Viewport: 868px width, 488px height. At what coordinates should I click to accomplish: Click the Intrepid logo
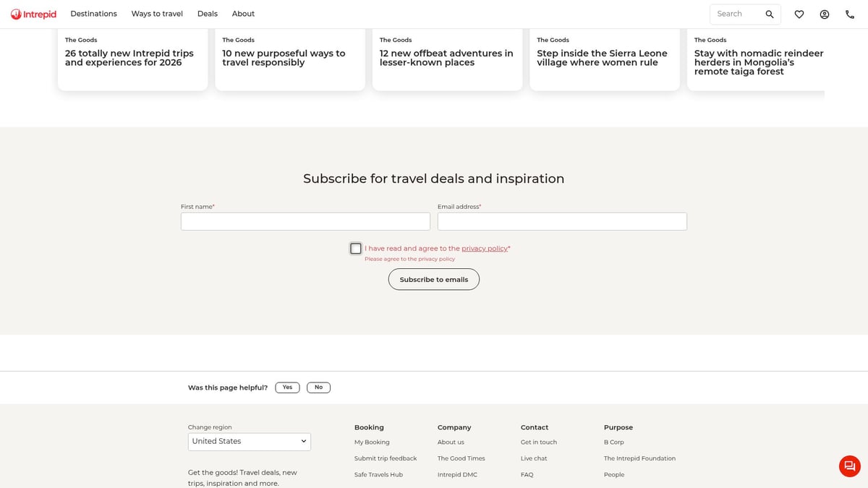(33, 14)
